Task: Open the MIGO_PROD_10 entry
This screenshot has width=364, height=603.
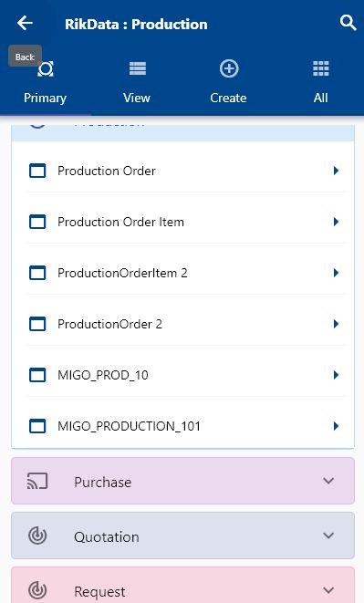Action: [183, 375]
